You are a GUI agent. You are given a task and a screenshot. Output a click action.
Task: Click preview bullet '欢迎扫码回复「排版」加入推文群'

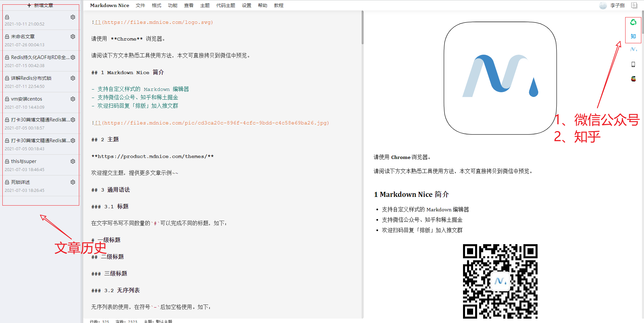click(x=422, y=230)
